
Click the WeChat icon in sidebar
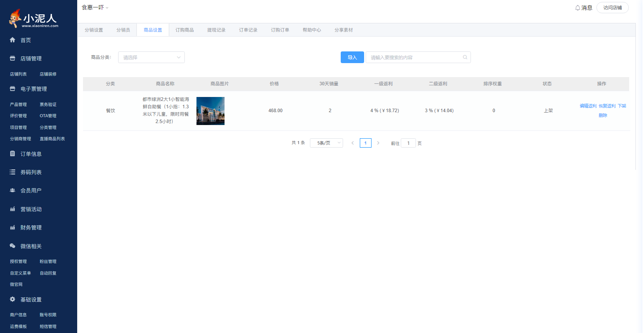[12, 246]
